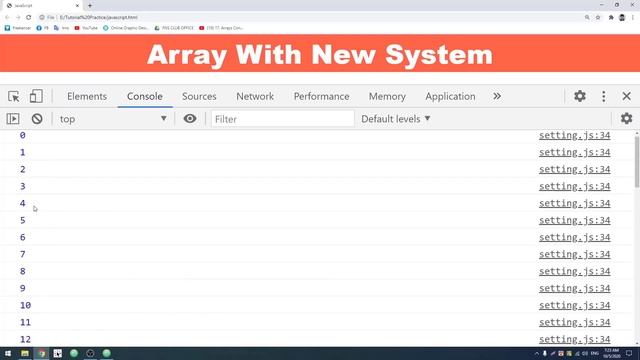This screenshot has height=360, width=640.
Task: Open the Sources tab
Action: 199,96
